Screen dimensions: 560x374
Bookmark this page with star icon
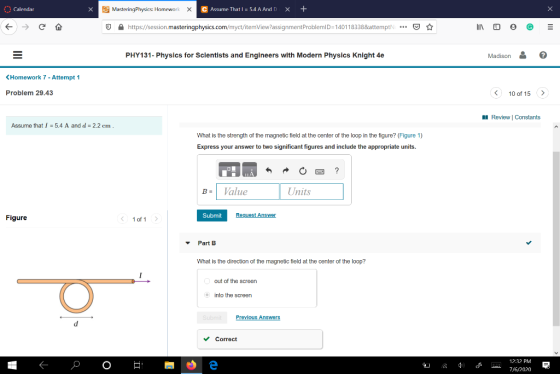pos(429,27)
